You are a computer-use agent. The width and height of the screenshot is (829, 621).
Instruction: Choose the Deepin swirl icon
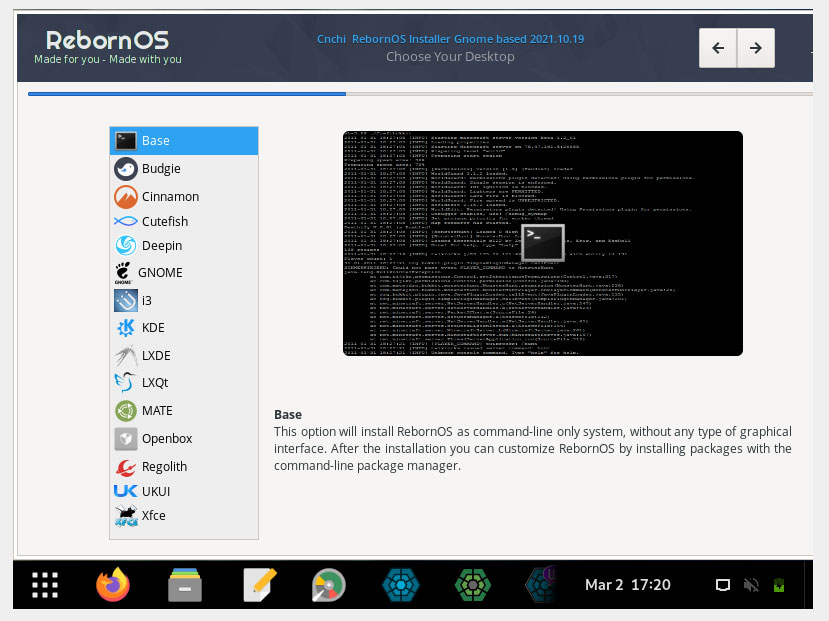(126, 245)
